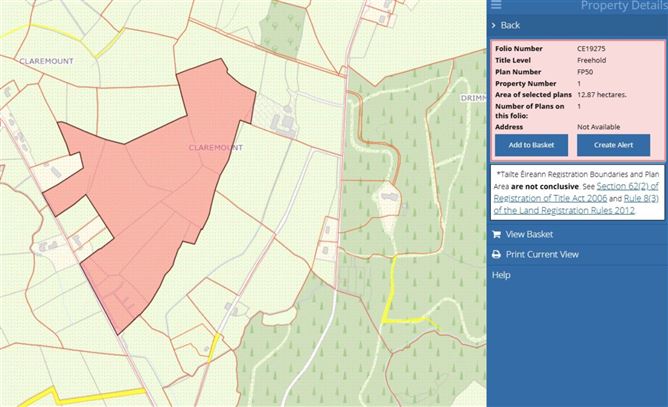
Task: Add folio to basket button
Action: [531, 145]
